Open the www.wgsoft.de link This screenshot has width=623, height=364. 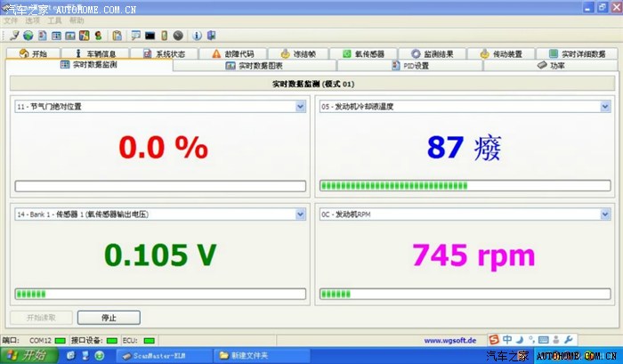(x=449, y=340)
